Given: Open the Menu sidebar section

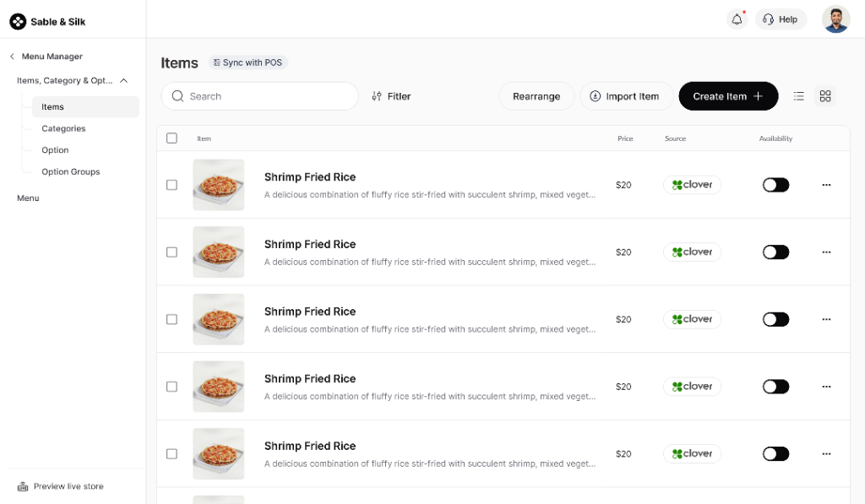Looking at the screenshot, I should (28, 198).
